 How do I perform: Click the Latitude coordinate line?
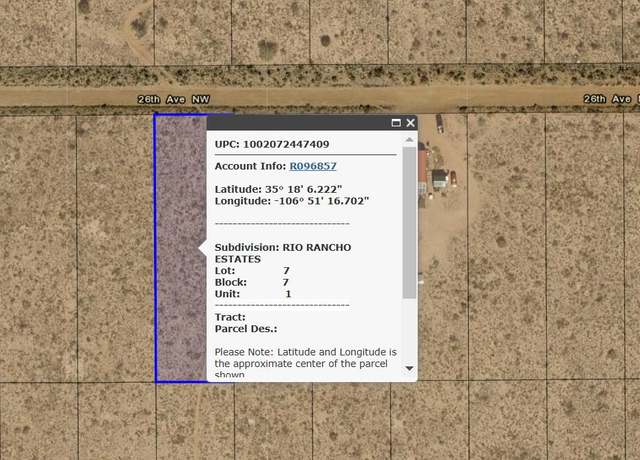pos(278,189)
